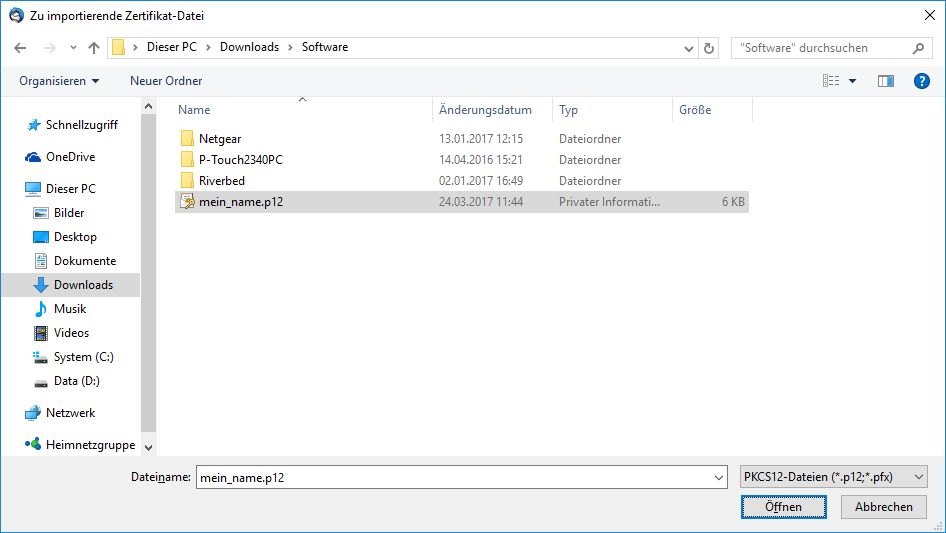
Task: Toggle the preview pane icon
Action: 885,81
